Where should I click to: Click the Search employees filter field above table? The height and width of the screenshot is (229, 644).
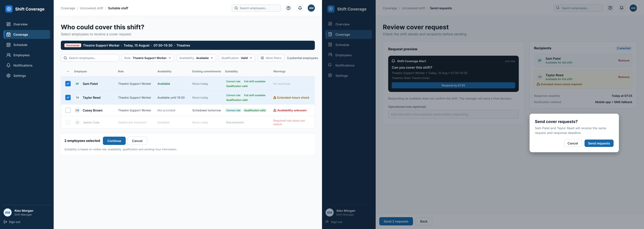pos(90,58)
